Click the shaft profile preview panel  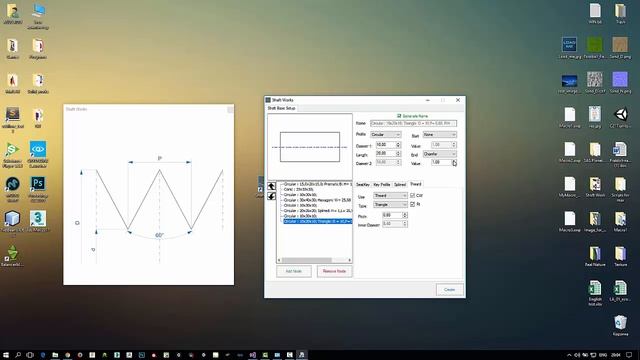pyautogui.click(x=310, y=147)
